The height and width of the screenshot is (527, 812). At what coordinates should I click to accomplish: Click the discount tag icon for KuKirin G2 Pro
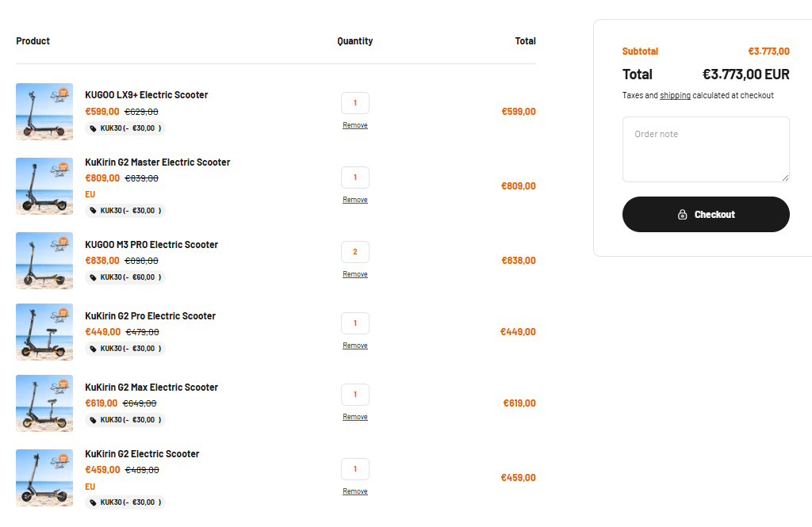(x=94, y=349)
